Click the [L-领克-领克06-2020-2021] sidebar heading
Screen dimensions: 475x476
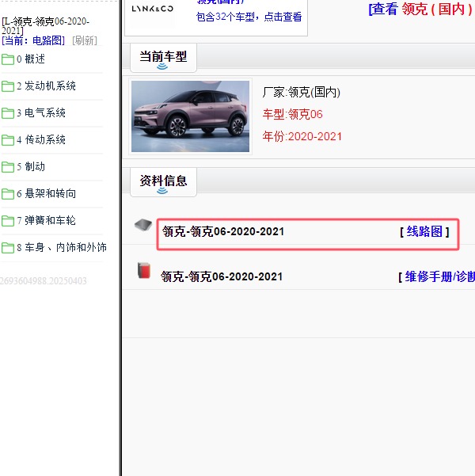point(46,26)
